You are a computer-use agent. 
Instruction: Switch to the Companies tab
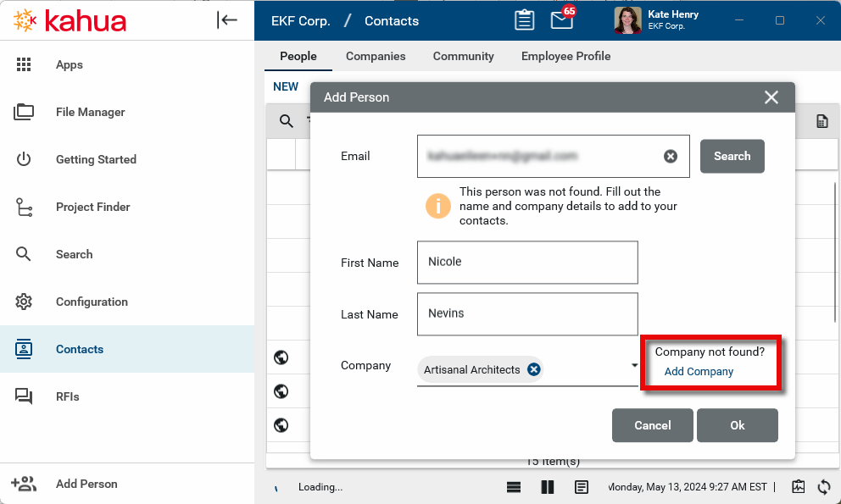coord(376,56)
